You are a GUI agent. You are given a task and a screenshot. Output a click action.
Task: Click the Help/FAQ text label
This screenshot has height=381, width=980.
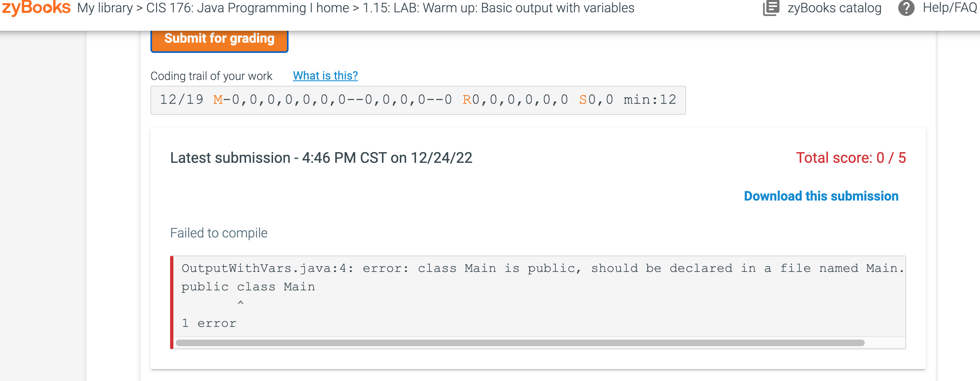pyautogui.click(x=948, y=7)
